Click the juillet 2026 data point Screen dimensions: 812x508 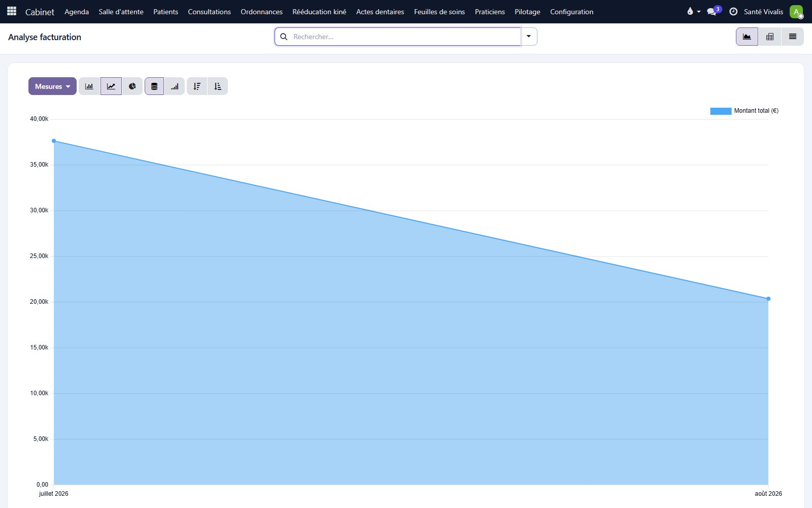(54, 141)
